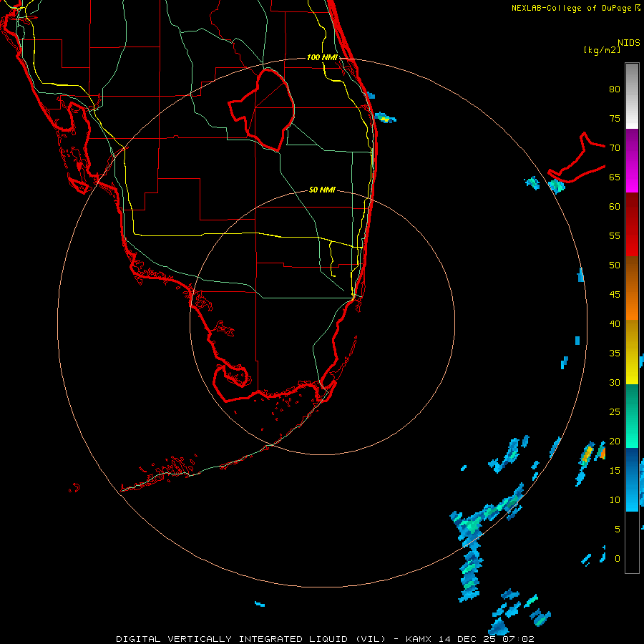Click the scale value 80
644x644 pixels.
(615, 89)
